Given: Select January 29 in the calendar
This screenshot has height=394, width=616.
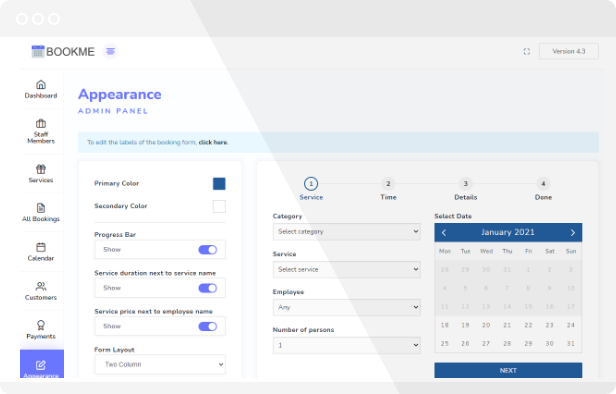Looking at the screenshot, I should coord(528,344).
